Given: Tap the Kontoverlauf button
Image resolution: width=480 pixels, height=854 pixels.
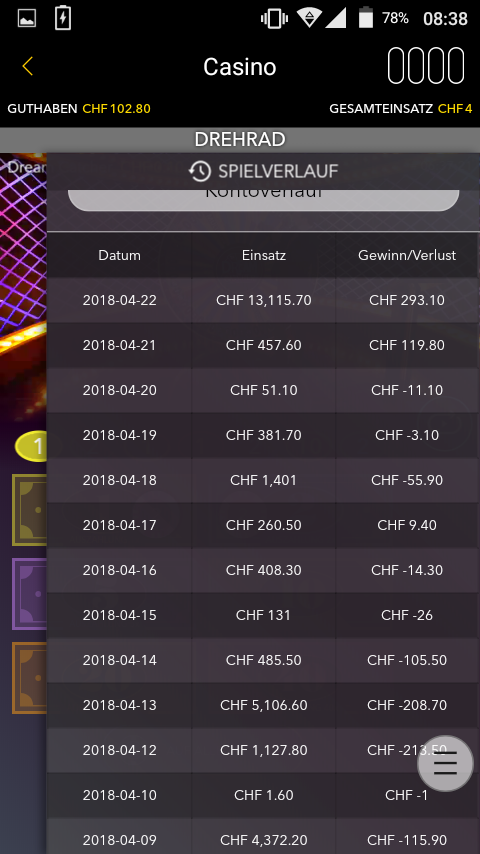Looking at the screenshot, I should (x=263, y=199).
